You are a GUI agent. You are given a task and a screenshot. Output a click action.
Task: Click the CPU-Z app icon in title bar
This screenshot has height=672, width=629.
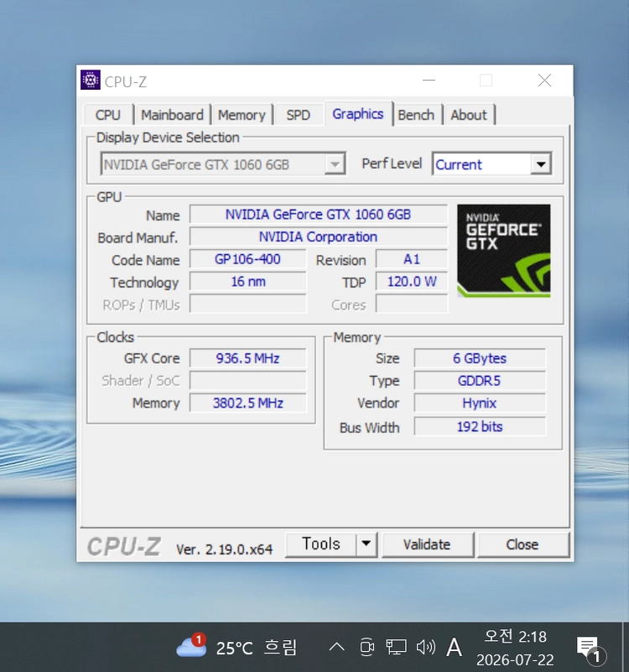(x=91, y=81)
